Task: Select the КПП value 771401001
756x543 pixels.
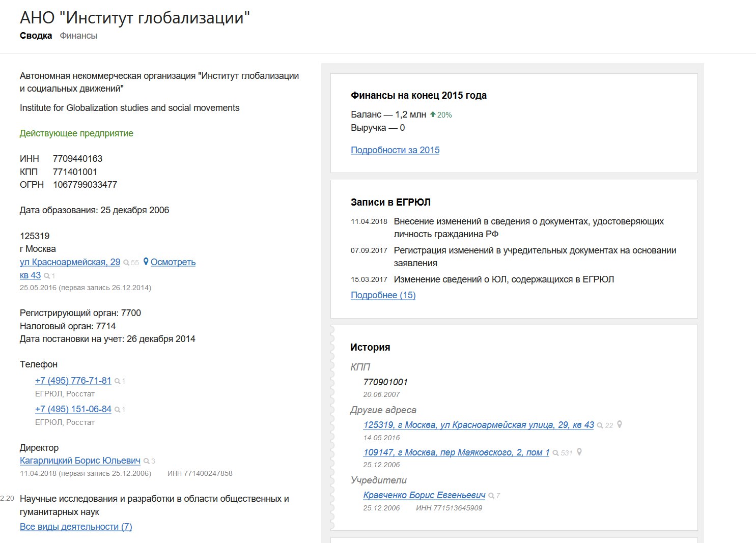Action: tap(75, 172)
